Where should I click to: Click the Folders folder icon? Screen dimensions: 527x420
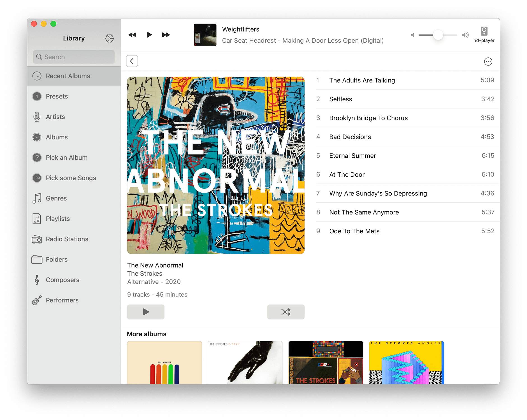click(x=37, y=260)
